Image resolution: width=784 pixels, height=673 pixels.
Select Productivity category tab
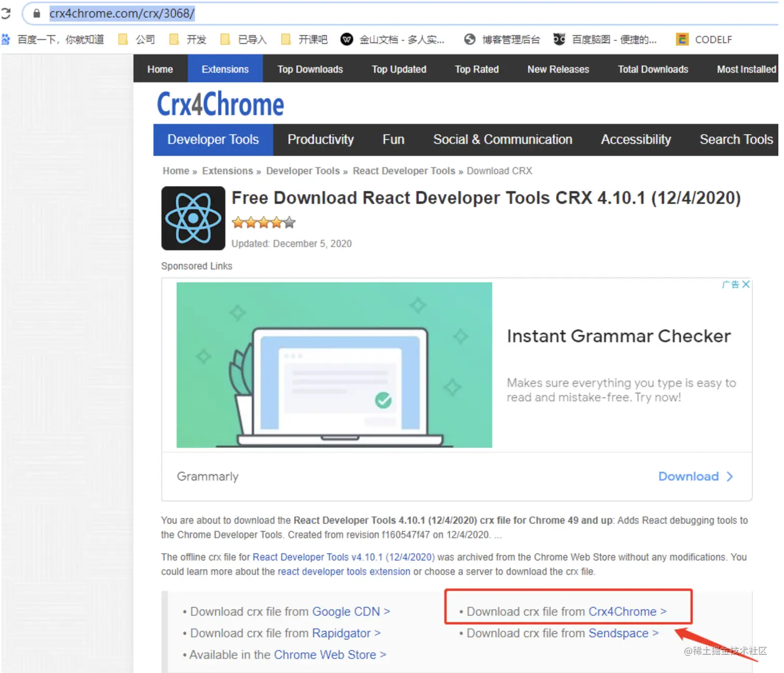tap(321, 140)
